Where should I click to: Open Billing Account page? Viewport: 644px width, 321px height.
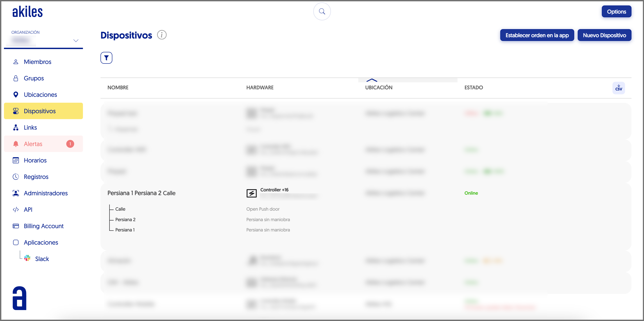(x=43, y=226)
